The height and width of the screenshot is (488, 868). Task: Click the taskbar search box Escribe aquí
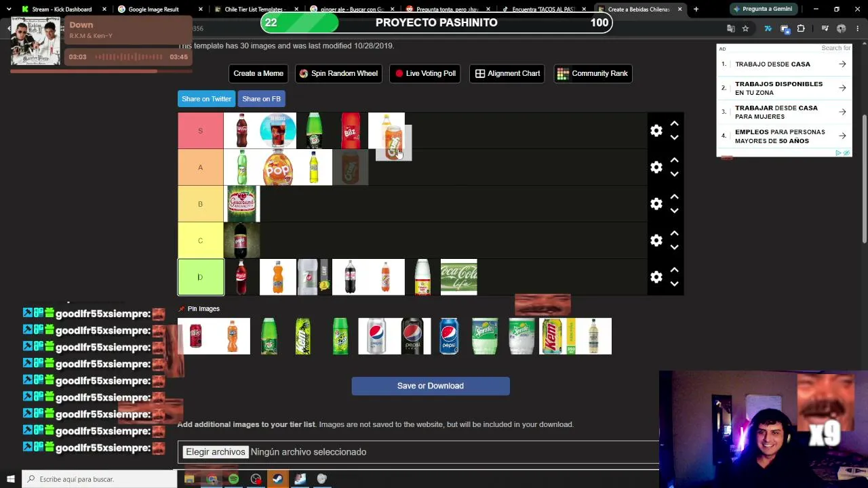pyautogui.click(x=100, y=479)
